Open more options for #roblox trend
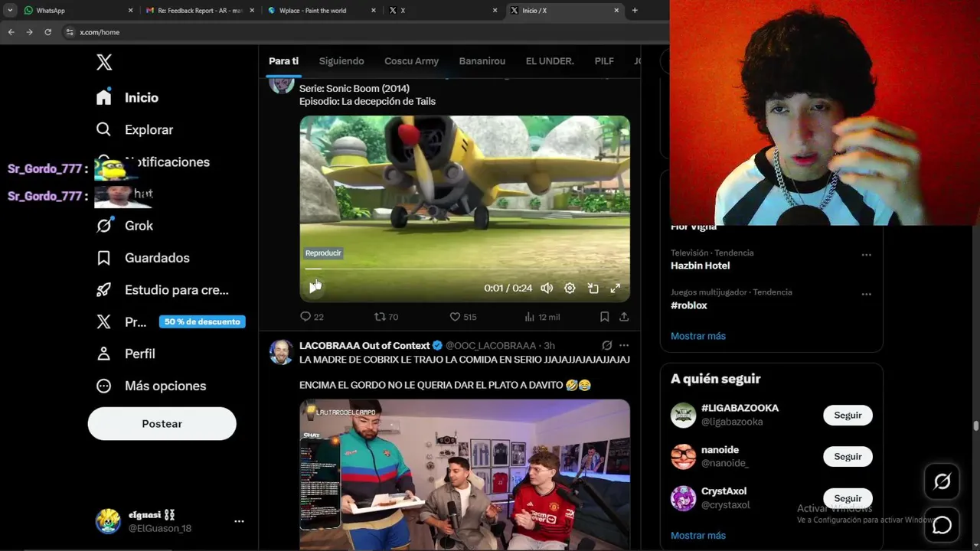 point(866,294)
